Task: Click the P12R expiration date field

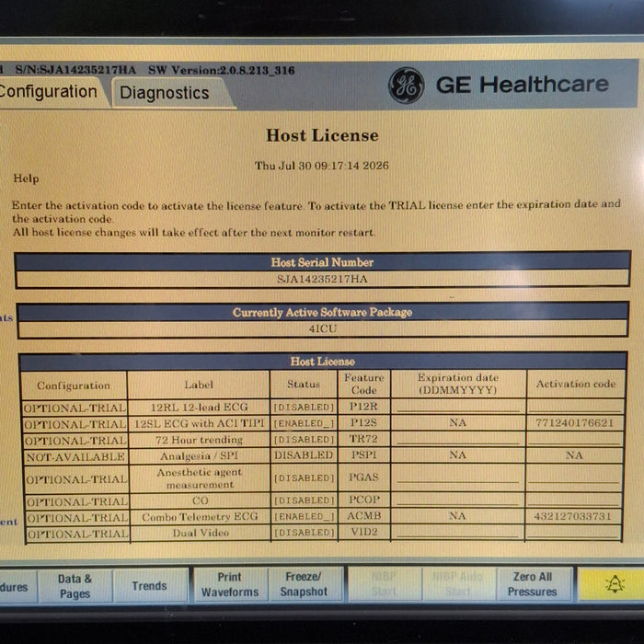Action: [458, 407]
